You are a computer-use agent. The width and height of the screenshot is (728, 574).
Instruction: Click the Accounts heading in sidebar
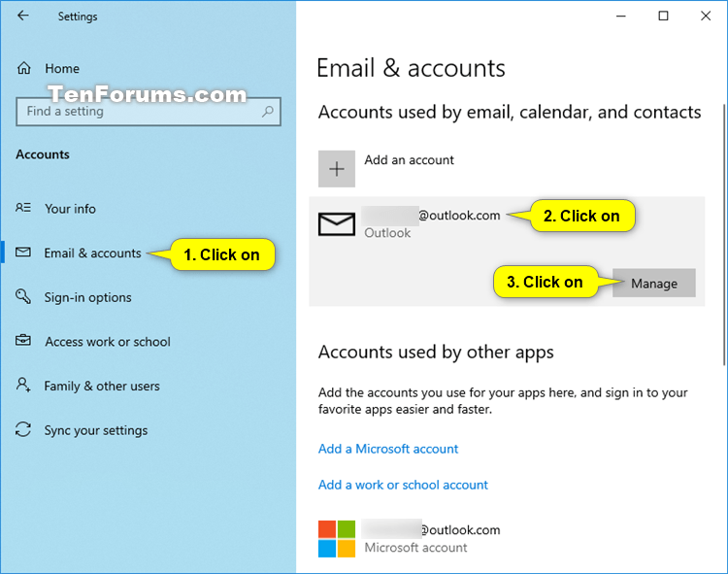point(43,154)
